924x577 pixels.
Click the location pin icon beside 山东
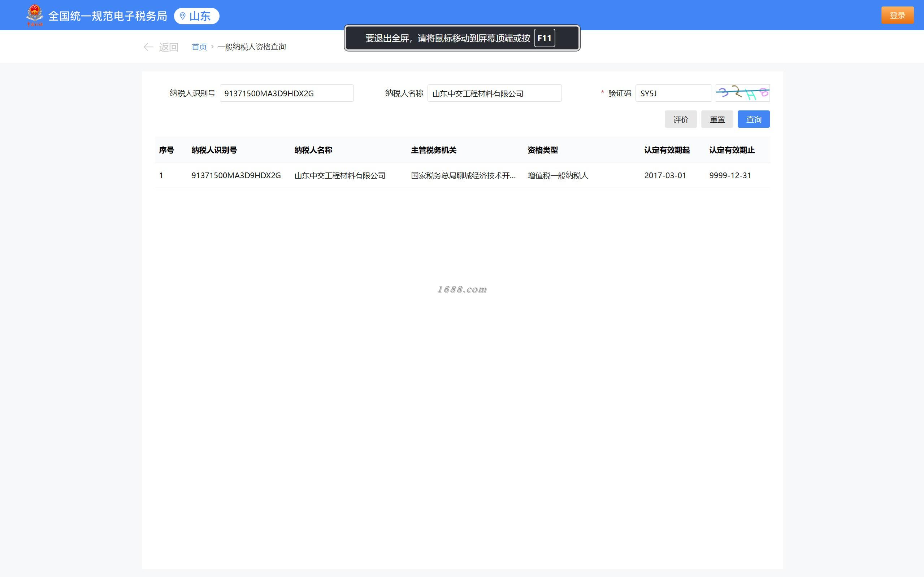pyautogui.click(x=182, y=16)
